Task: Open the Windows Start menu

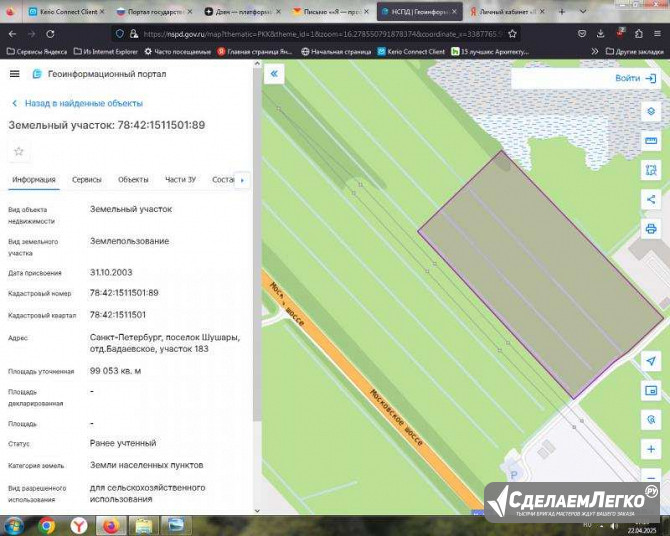Action: click(14, 525)
